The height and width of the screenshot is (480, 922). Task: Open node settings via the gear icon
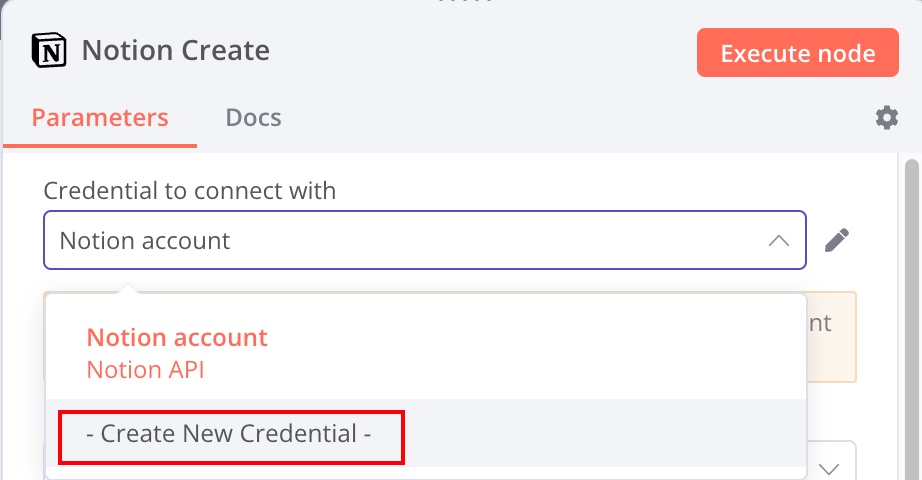tap(886, 118)
